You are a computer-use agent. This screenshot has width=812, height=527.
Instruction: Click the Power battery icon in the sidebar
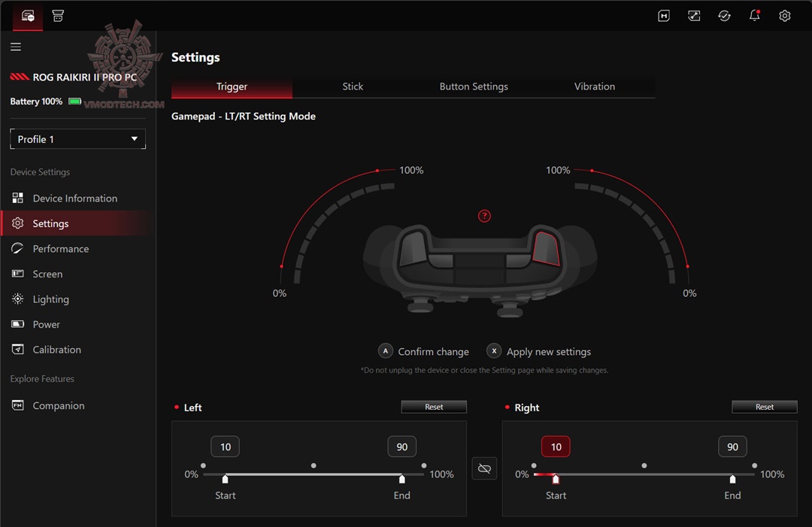(17, 324)
